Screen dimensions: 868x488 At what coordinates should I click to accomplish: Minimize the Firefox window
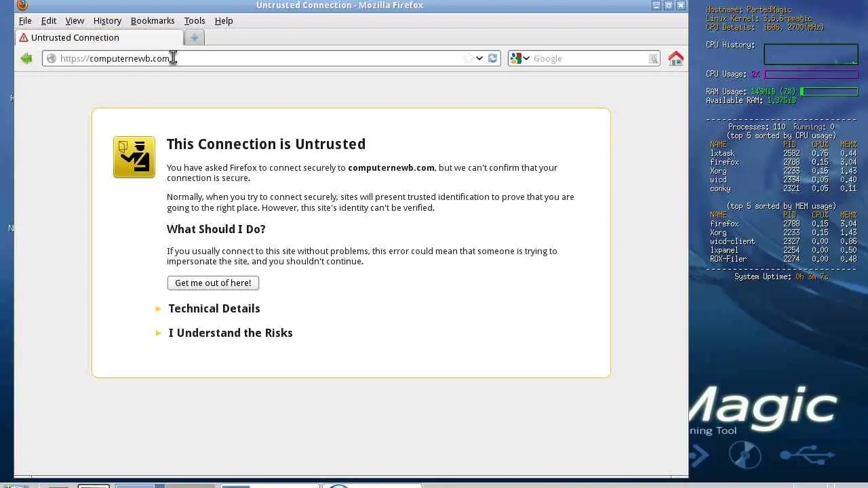(x=656, y=5)
